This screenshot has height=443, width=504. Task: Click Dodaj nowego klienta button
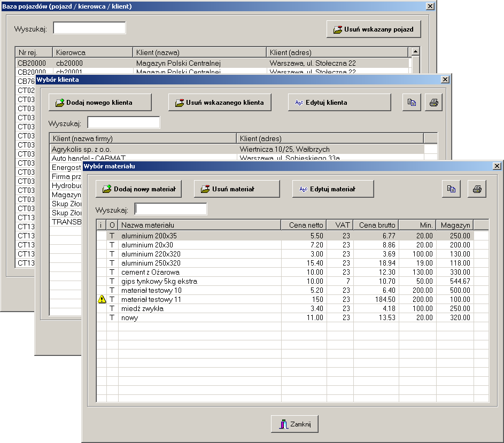point(100,103)
